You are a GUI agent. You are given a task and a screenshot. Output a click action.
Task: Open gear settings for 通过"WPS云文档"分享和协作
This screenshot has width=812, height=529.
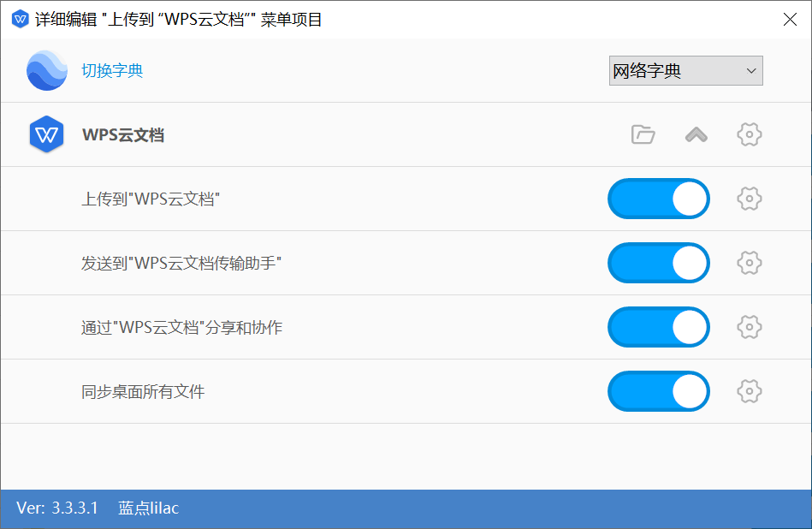749,328
